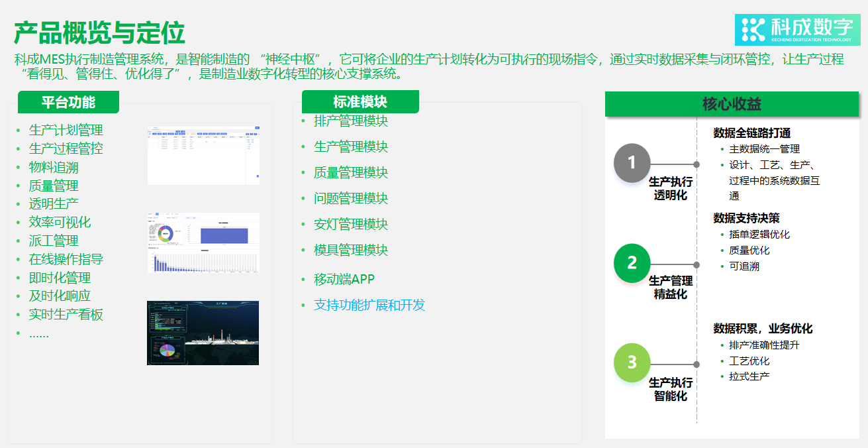This screenshot has height=448, width=868.
Task: Click the 数据支持决策 heading
Action: [746, 218]
